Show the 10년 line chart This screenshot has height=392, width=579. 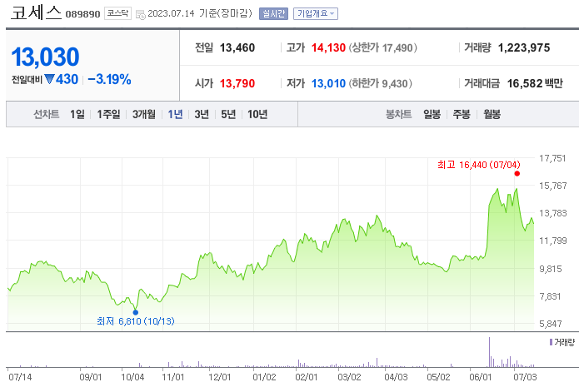257,114
